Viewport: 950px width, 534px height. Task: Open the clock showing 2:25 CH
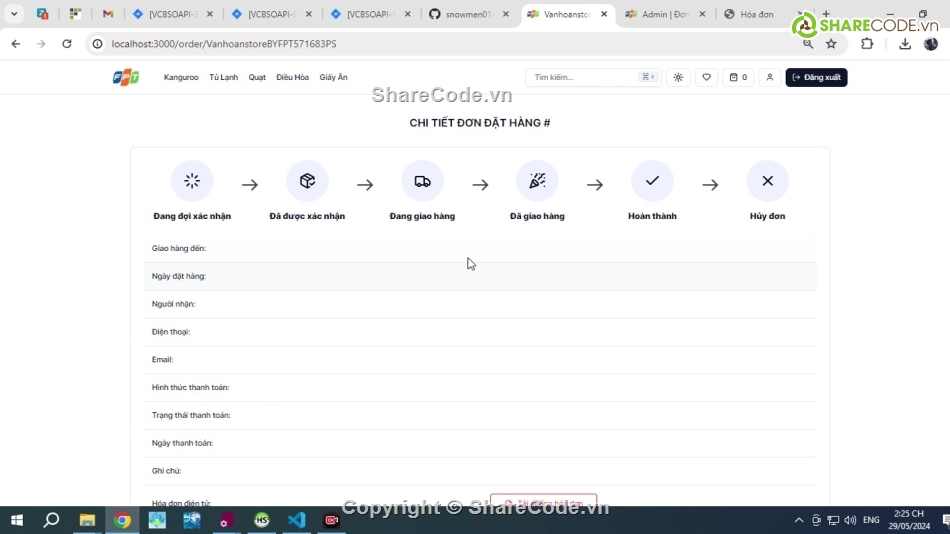(x=909, y=520)
